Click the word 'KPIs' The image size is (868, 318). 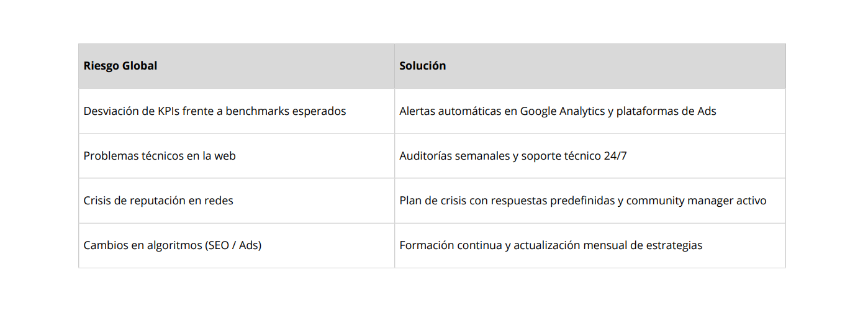coord(168,111)
